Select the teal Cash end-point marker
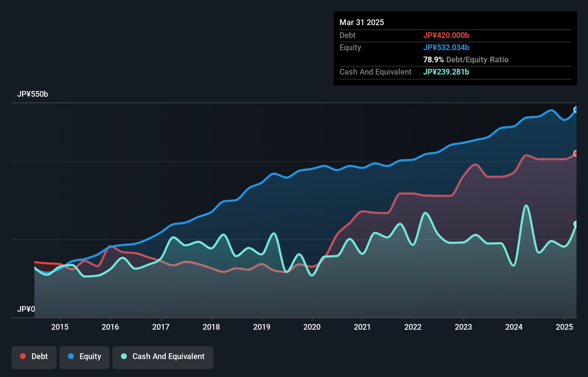This screenshot has height=377, width=588. [576, 224]
